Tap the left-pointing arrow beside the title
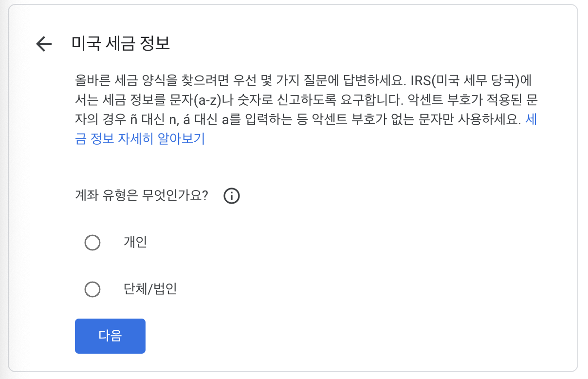Viewport: 588px width, 379px height. click(x=43, y=44)
